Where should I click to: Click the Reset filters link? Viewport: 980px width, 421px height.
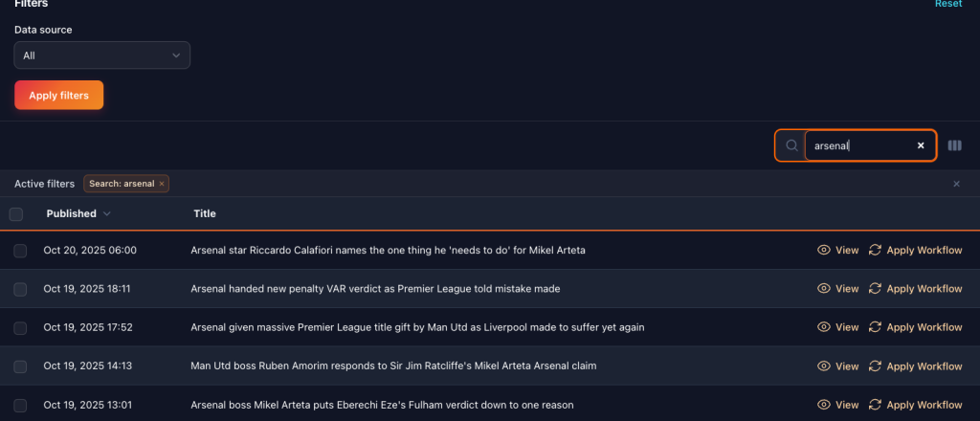click(x=947, y=4)
